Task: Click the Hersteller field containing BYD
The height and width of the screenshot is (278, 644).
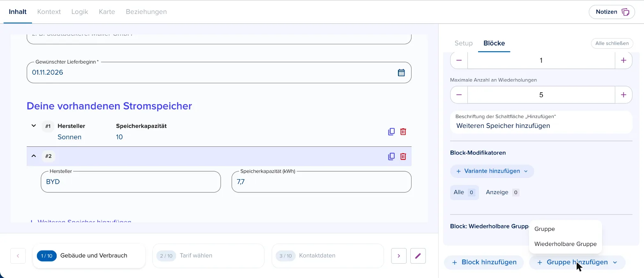Action: click(x=131, y=182)
